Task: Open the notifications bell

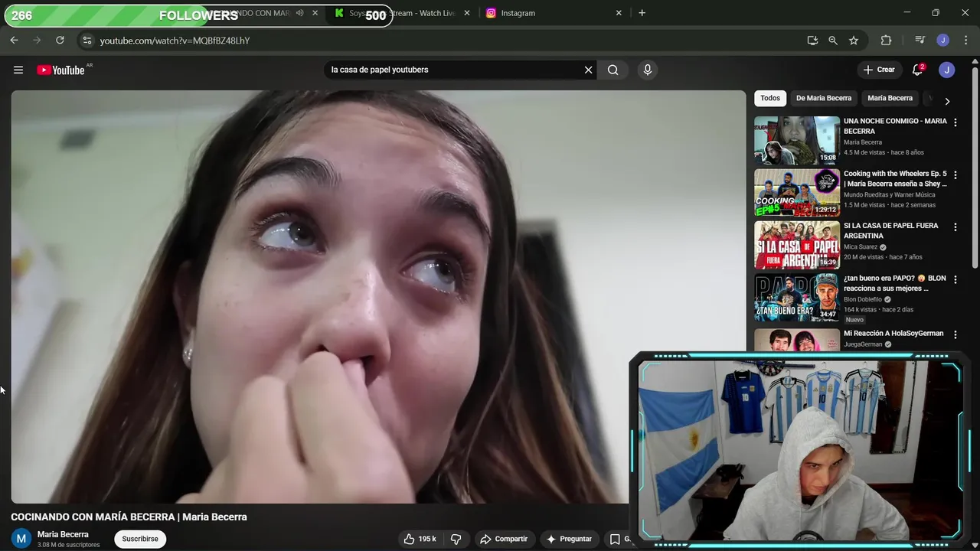Action: click(x=917, y=70)
